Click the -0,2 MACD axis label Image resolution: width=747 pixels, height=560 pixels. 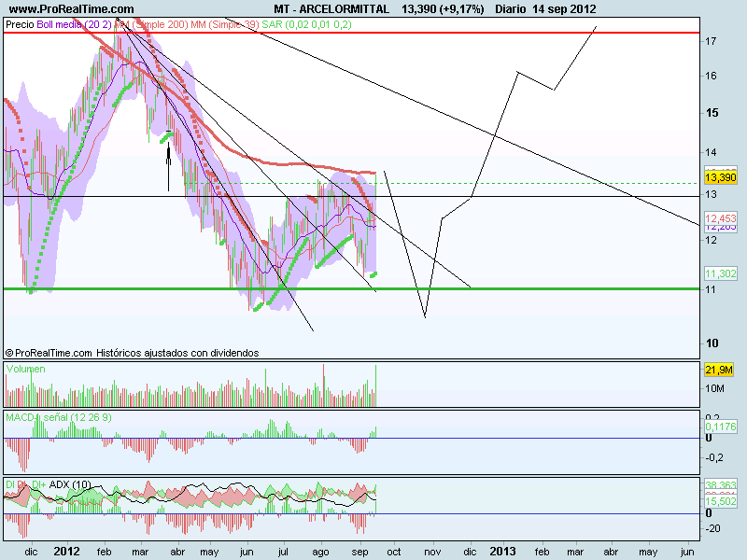714,457
